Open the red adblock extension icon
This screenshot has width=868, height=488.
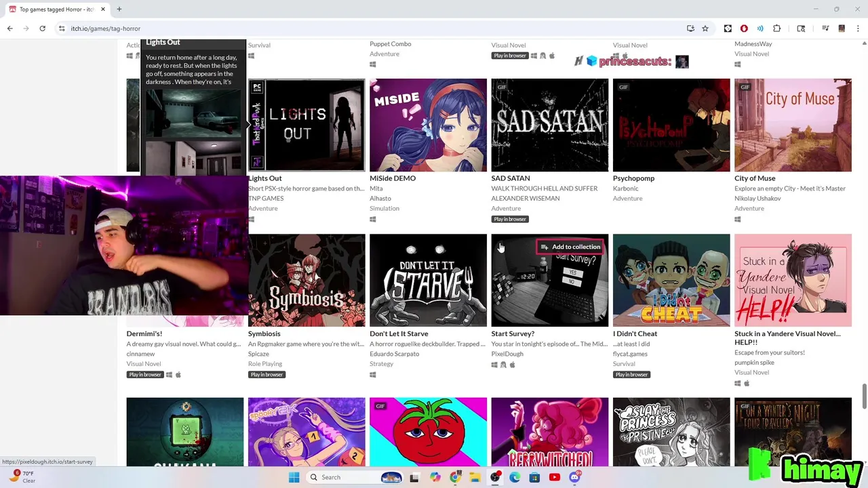click(x=744, y=28)
